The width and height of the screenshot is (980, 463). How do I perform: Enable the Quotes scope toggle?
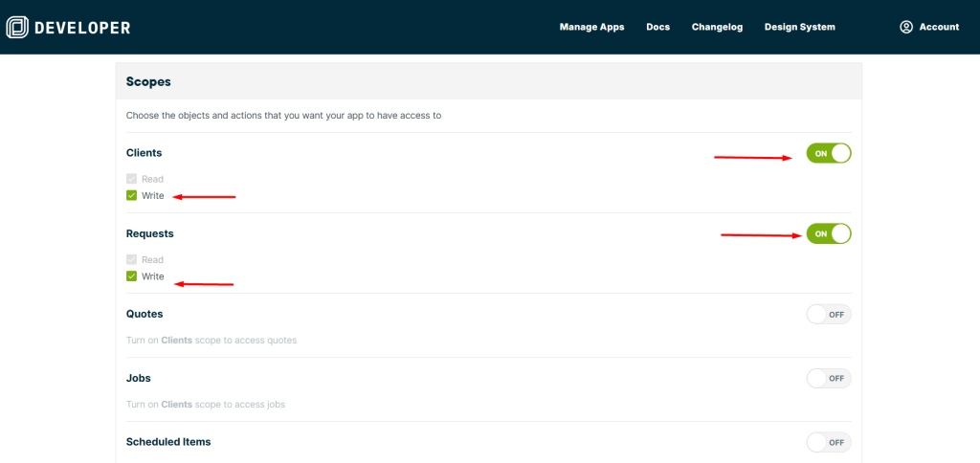[x=828, y=314]
